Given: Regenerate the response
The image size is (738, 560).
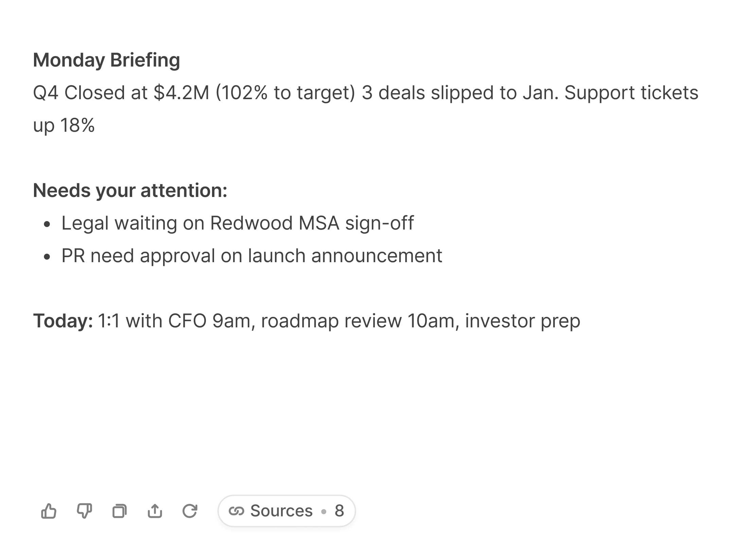Looking at the screenshot, I should pos(190,511).
